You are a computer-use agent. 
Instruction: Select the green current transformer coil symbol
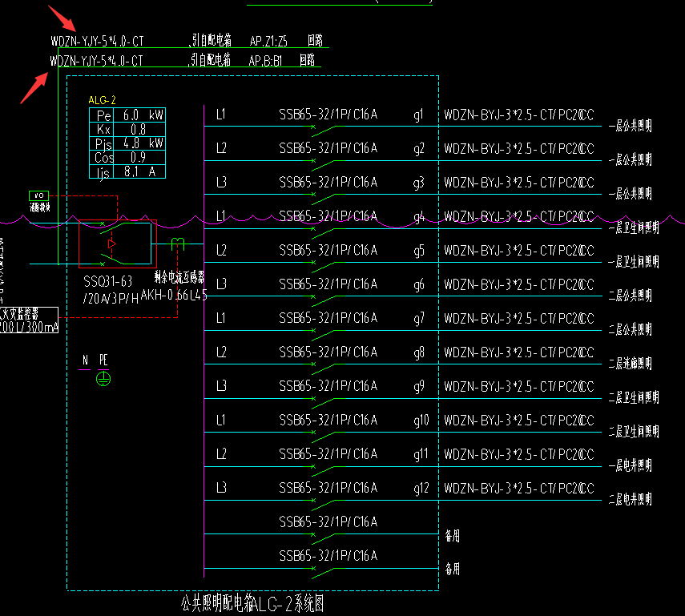point(178,244)
